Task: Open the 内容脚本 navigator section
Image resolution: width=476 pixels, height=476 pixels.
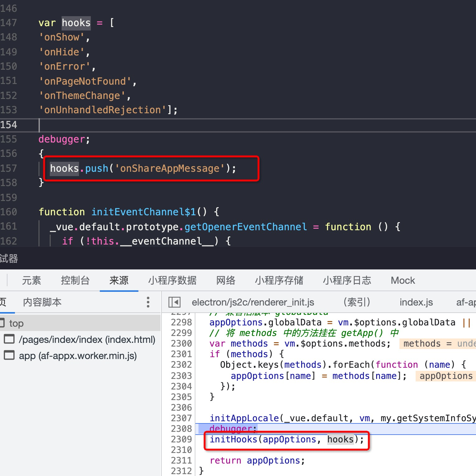Action: tap(42, 302)
